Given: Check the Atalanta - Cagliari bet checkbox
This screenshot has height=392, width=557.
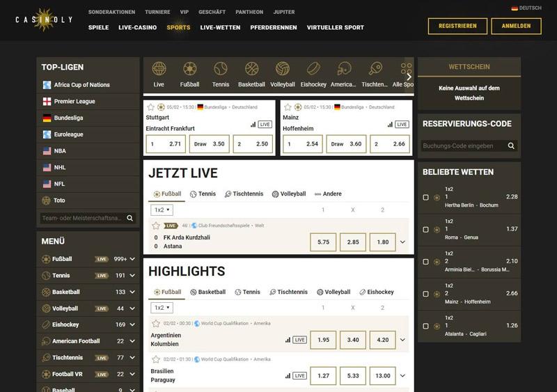Looking at the screenshot, I should tap(425, 326).
